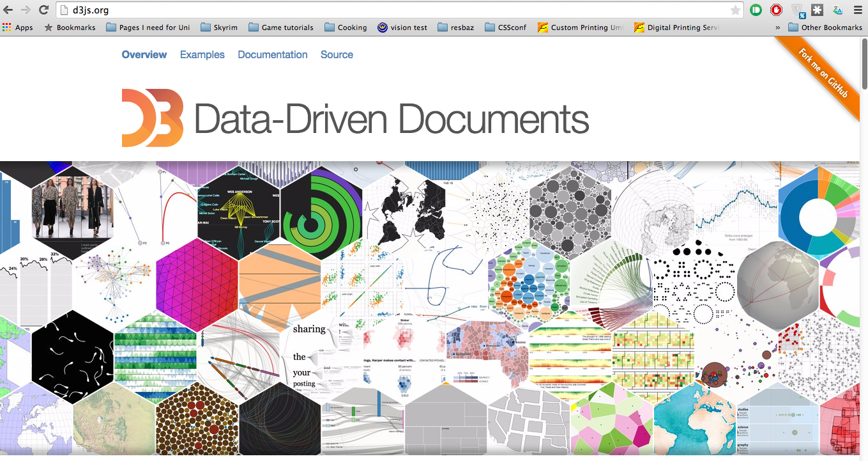Open the Source navigation link

click(337, 54)
